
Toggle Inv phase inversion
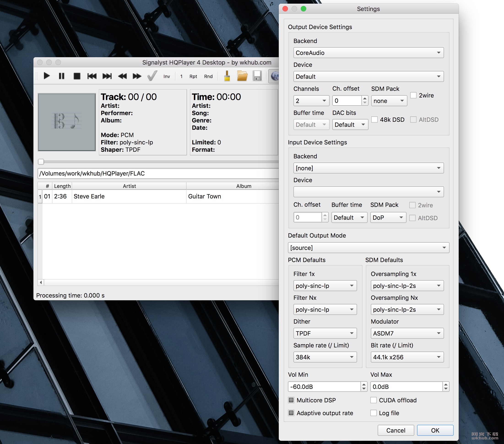coord(167,76)
